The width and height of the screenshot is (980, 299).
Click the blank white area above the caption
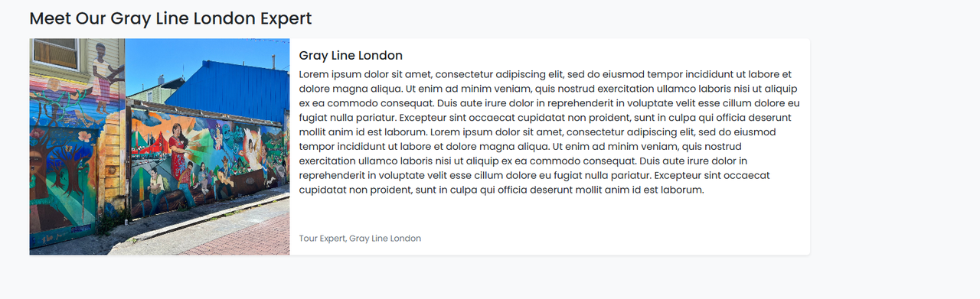click(x=549, y=215)
